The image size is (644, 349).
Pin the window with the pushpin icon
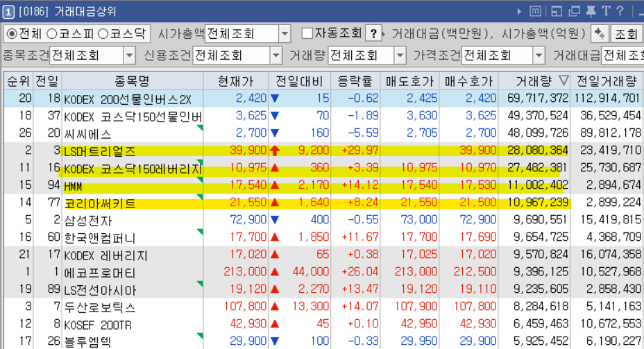pyautogui.click(x=591, y=11)
